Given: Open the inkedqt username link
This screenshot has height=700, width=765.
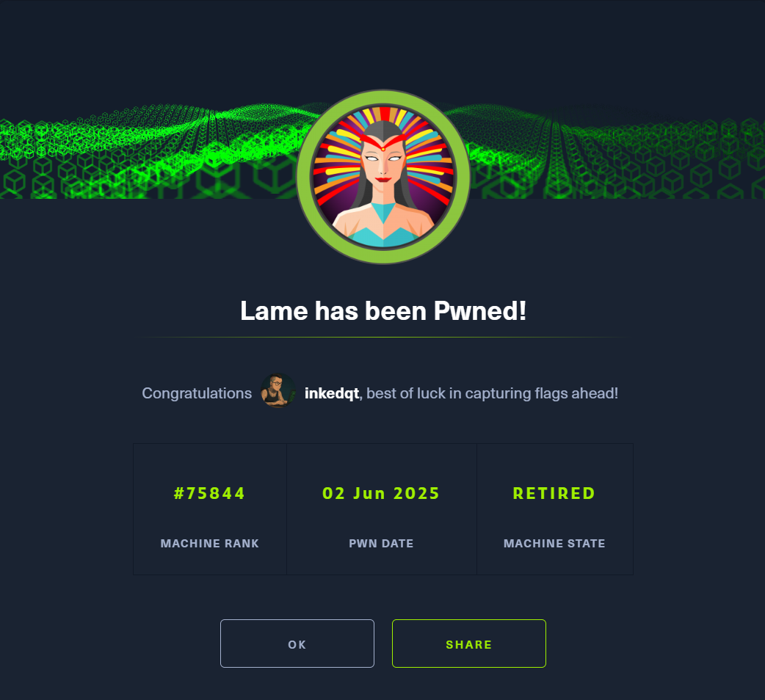Looking at the screenshot, I should [332, 393].
